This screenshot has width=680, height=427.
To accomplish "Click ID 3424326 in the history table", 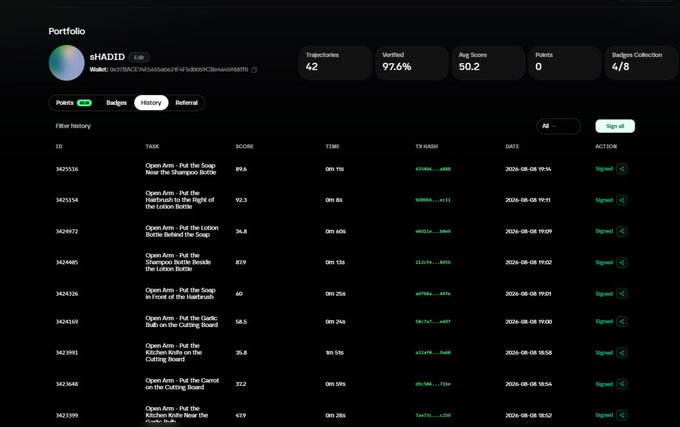I will click(x=67, y=294).
